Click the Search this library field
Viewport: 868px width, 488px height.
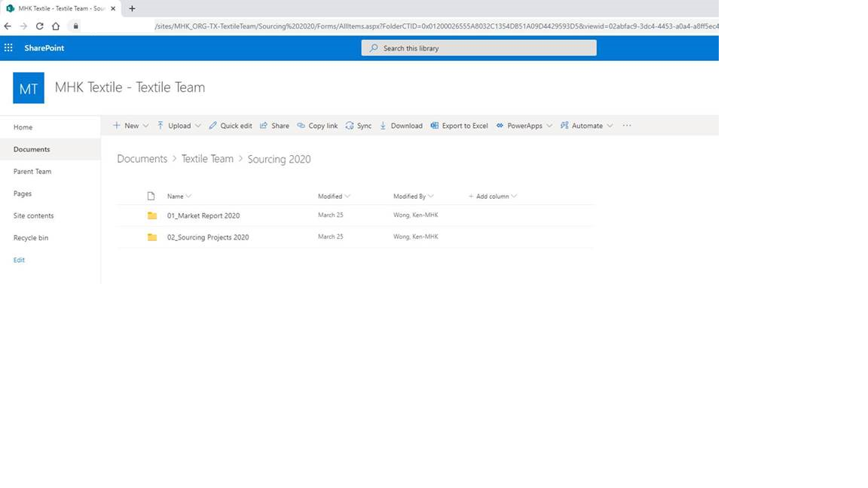(478, 47)
